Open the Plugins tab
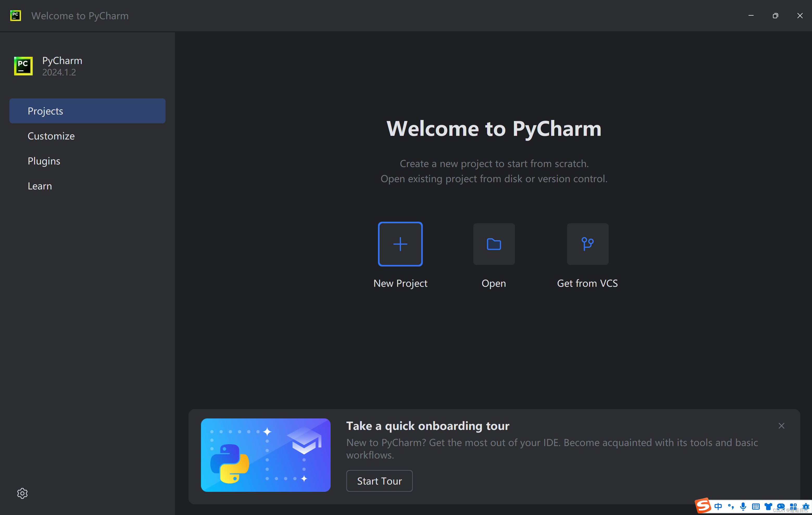 pyautogui.click(x=44, y=161)
